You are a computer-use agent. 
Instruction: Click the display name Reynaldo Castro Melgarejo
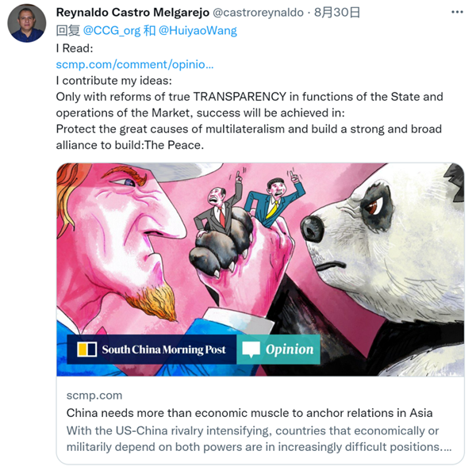click(132, 13)
